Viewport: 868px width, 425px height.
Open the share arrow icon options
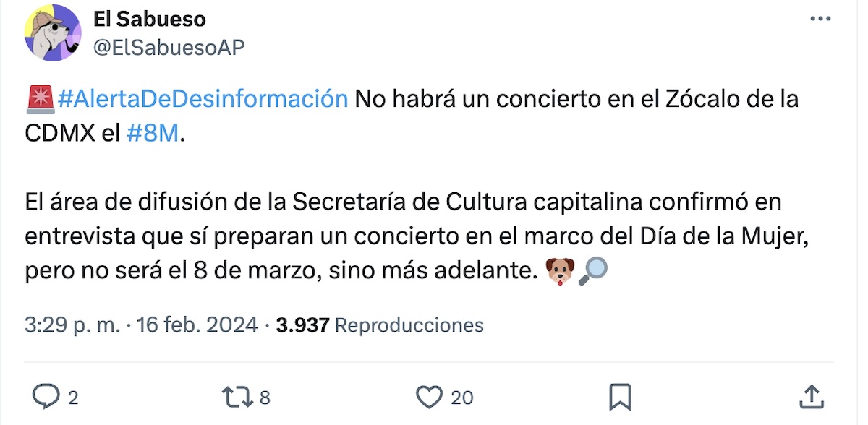(812, 396)
